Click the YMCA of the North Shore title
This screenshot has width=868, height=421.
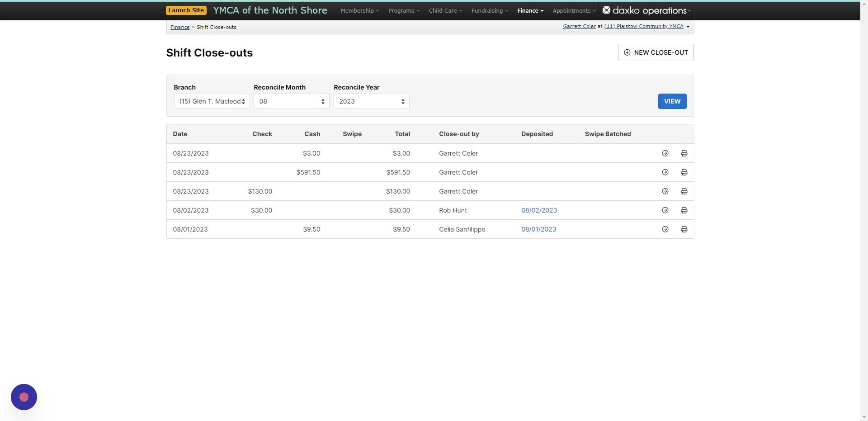[x=270, y=10]
